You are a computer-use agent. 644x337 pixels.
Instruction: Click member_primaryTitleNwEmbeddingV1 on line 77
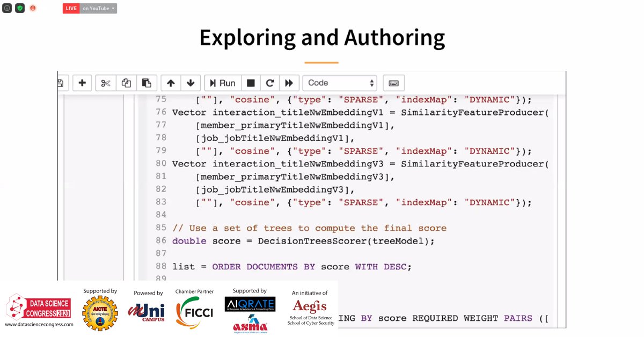[295, 125]
